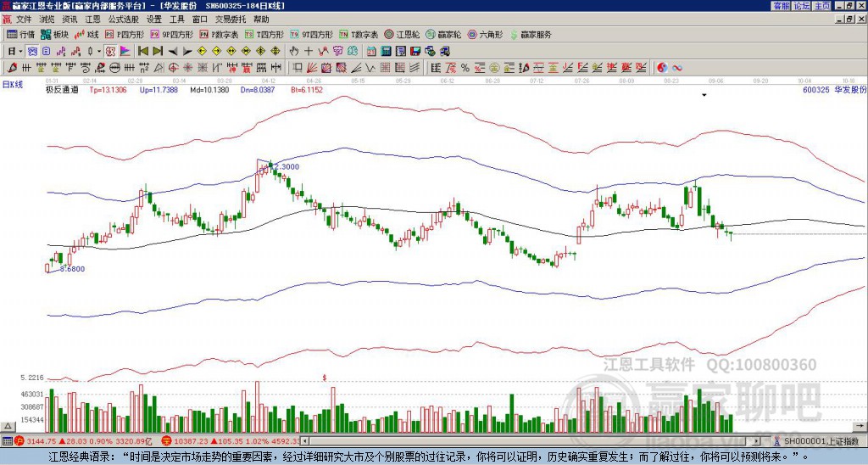
Task: Open the 浏览 menu
Action: 47,20
